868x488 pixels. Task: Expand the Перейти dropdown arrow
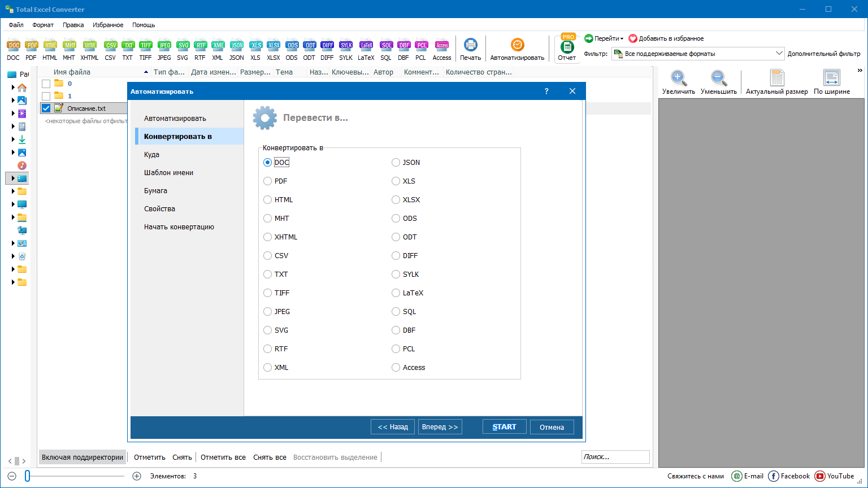point(622,39)
